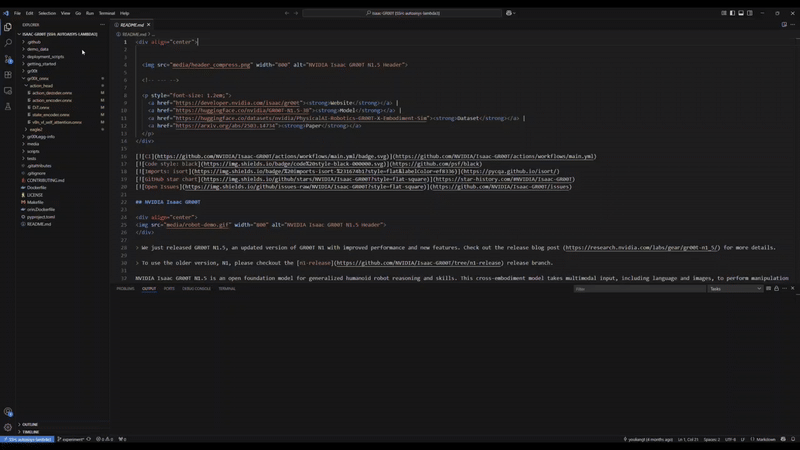Viewport: 800px width, 450px height.
Task: Switch to the Ports panel tab
Action: click(169, 289)
